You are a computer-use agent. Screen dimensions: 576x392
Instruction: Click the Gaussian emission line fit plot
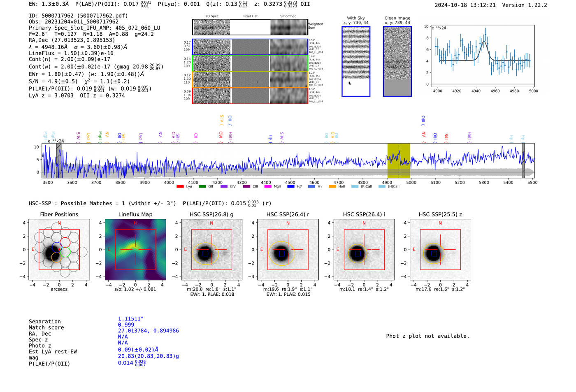point(483,56)
